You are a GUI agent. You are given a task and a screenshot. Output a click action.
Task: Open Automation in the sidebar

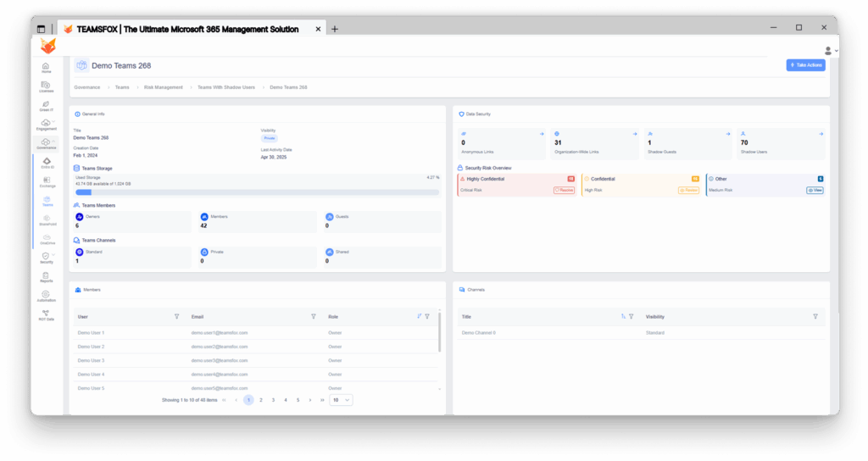(x=46, y=296)
